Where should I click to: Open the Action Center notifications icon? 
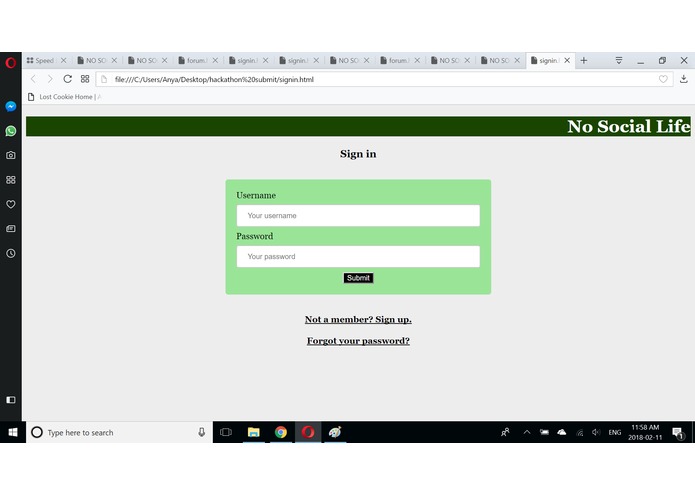[678, 433]
